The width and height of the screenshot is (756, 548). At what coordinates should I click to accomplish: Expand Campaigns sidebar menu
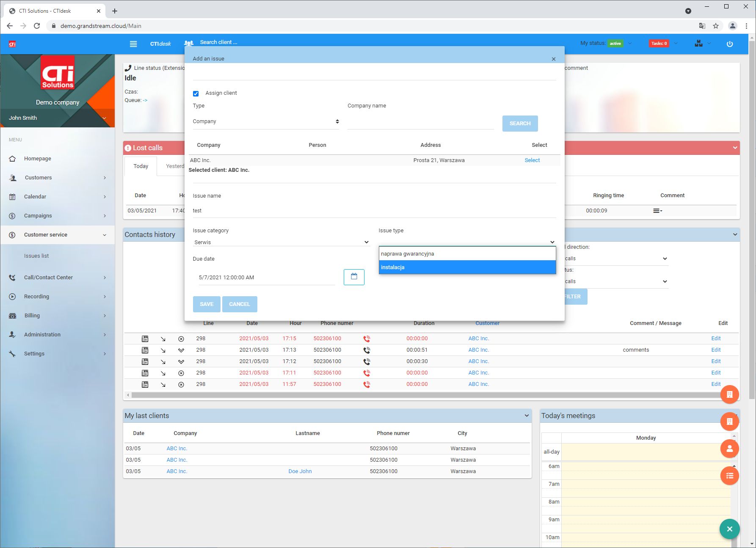click(x=58, y=216)
